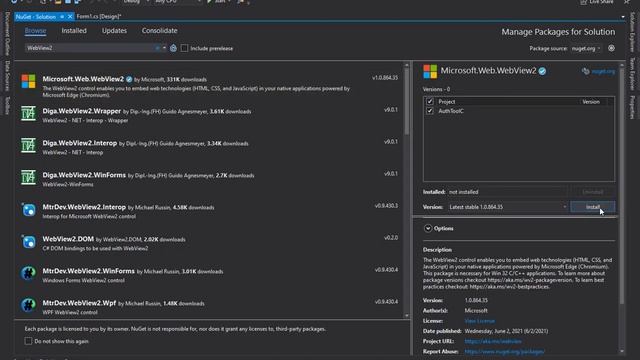640x360 pixels.
Task: Click verified badge next to details title
Action: 542,71
